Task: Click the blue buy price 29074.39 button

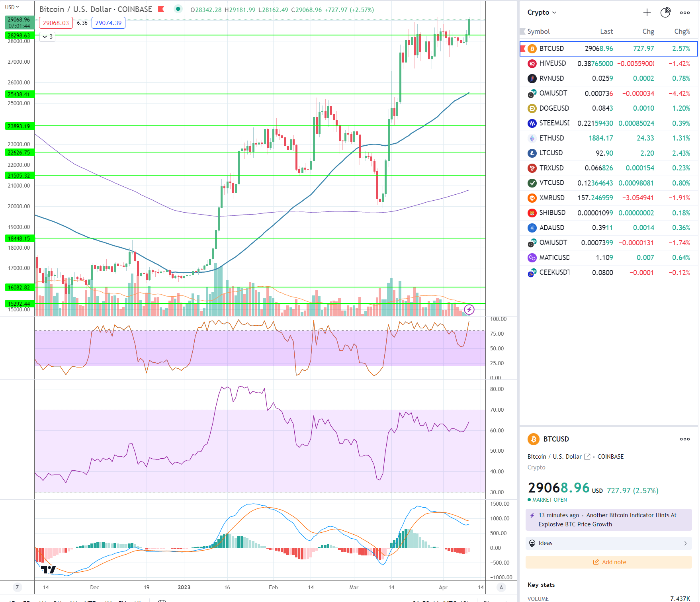Action: 108,23
